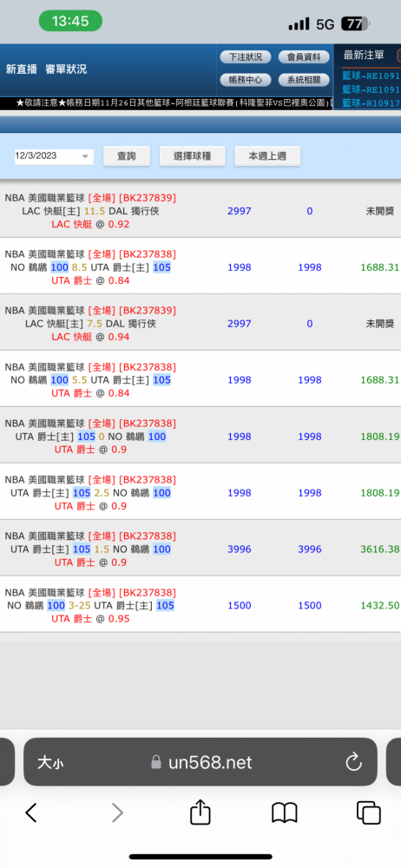This screenshot has width=401, height=868.
Task: Click the 本週上週 button
Action: tap(267, 156)
